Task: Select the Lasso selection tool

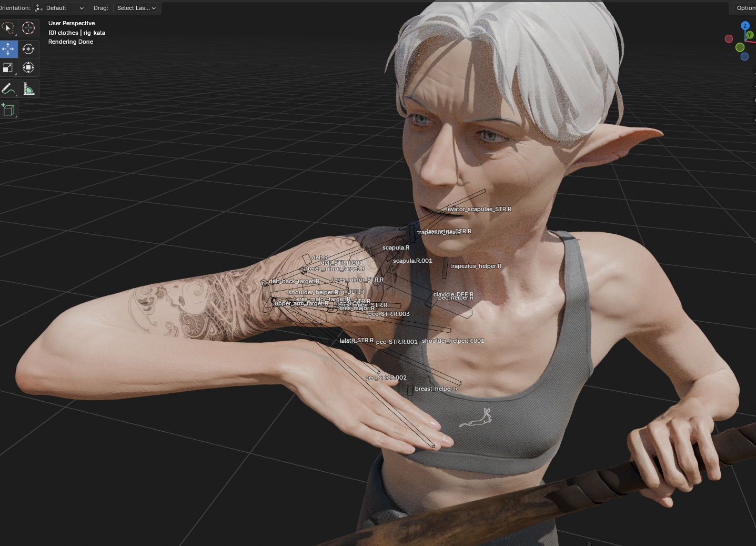Action: [8, 28]
